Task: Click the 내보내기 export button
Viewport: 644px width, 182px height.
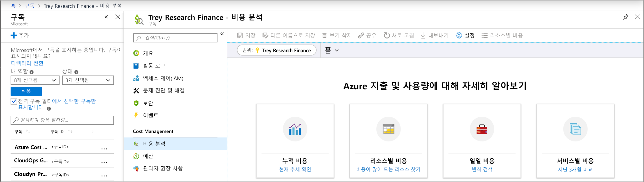Action: 435,36
